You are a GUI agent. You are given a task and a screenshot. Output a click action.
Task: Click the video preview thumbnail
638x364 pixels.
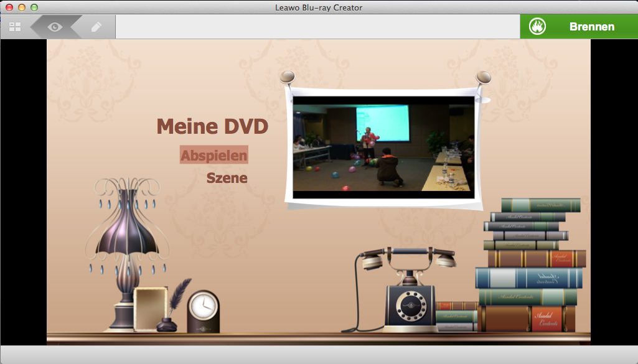click(383, 147)
